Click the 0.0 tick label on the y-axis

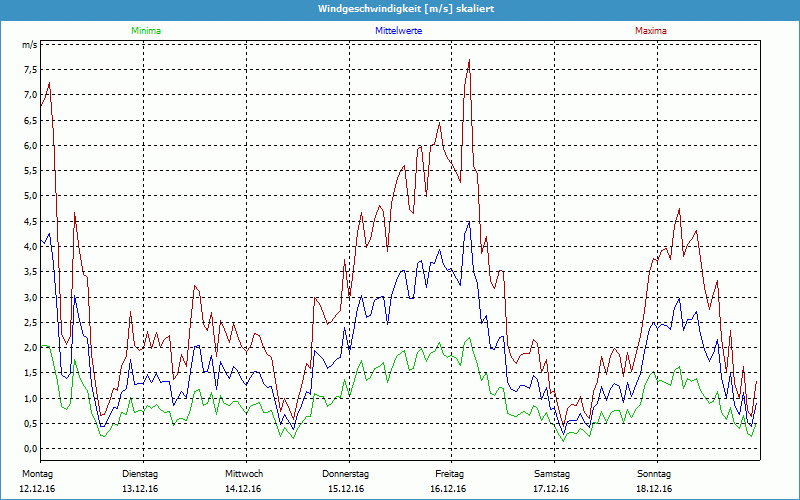click(29, 449)
